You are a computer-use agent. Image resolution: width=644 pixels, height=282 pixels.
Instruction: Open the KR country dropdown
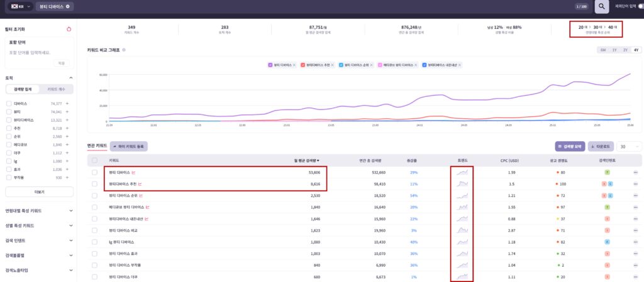coord(20,6)
